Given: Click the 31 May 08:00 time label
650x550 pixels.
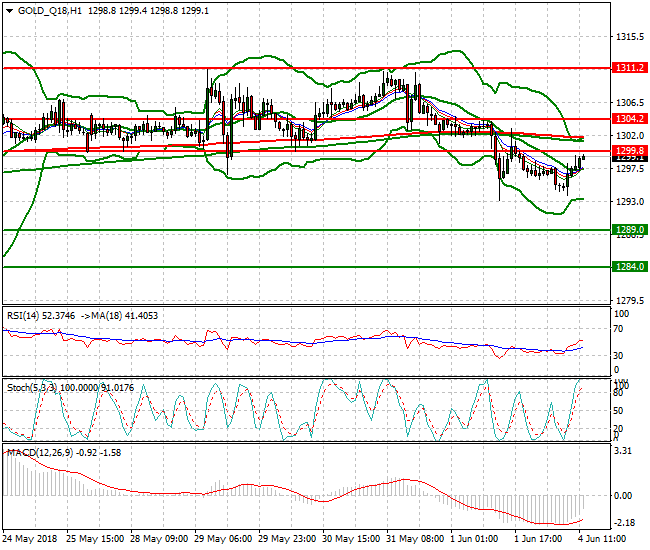Looking at the screenshot, I should coord(415,539).
